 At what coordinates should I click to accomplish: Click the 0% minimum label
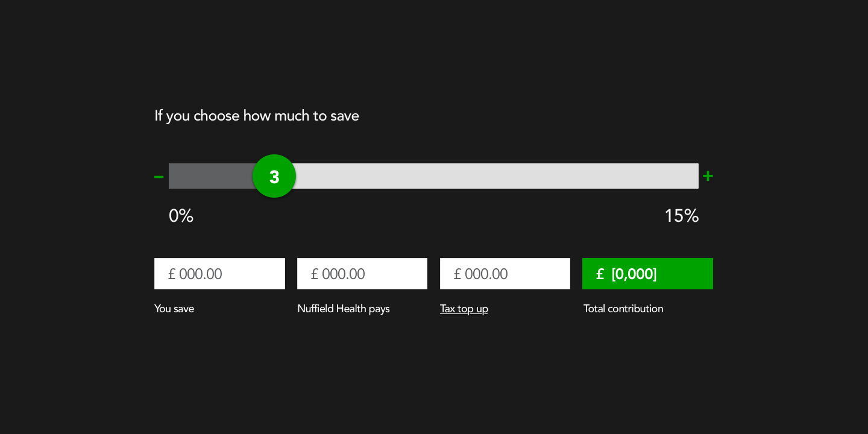(181, 216)
